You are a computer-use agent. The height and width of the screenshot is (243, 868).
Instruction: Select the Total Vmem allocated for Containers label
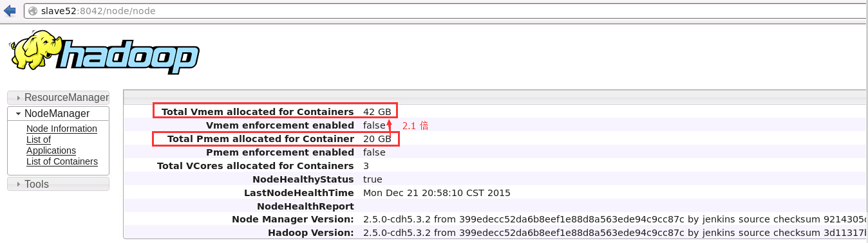click(258, 111)
